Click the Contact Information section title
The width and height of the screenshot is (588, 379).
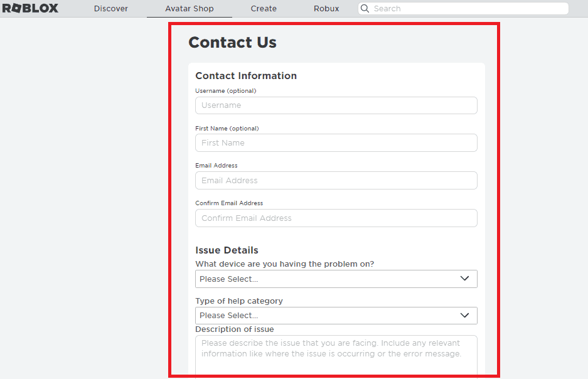coord(246,76)
